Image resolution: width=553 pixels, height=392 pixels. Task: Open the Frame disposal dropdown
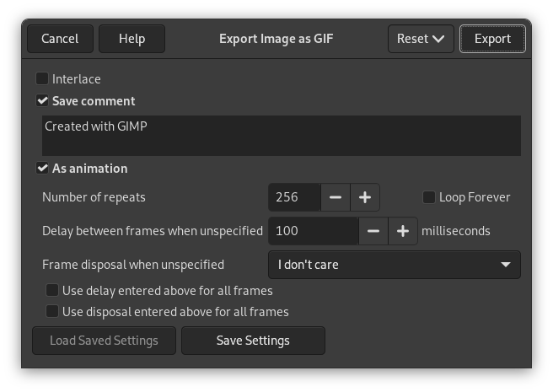coord(394,265)
